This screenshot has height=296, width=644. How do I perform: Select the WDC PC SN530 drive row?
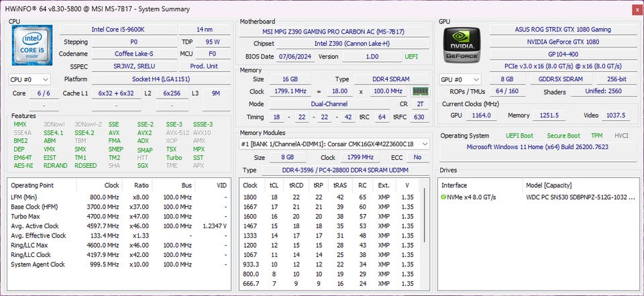(539, 197)
